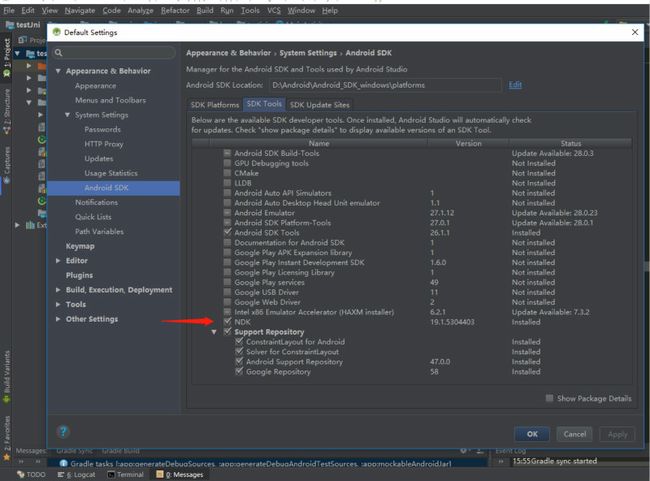Screen dimensions: 650x481
Task: Open the Build menu
Action: [x=205, y=10]
